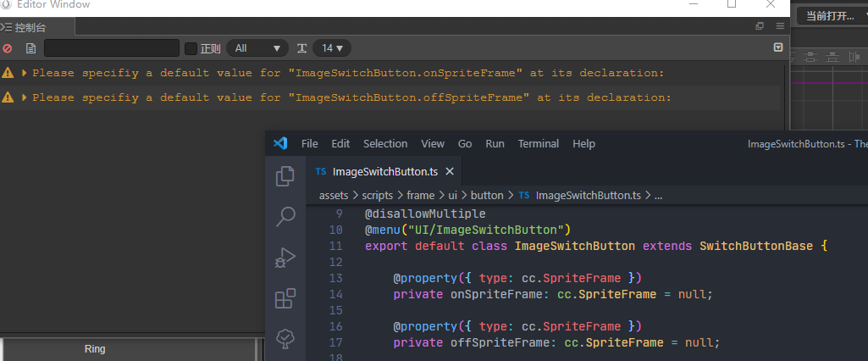Open the Testing view tree icon

285,339
